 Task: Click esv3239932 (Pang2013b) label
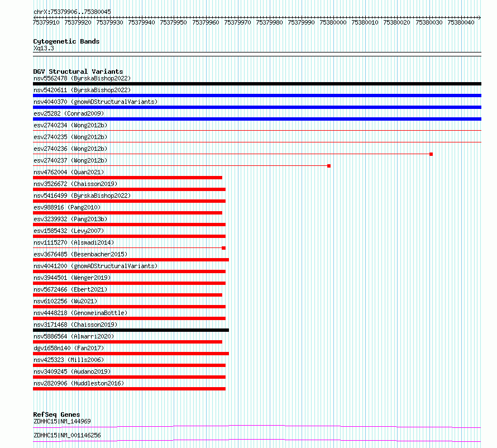[x=70, y=219]
